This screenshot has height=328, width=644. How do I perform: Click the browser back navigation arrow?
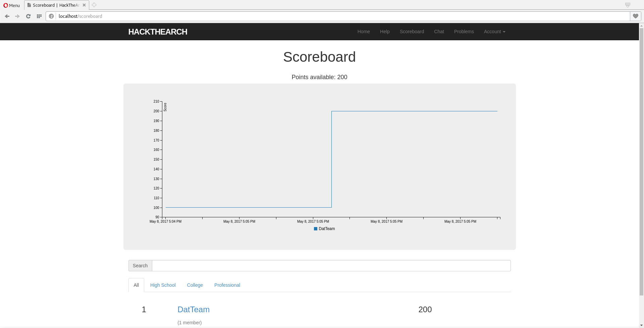pyautogui.click(x=7, y=16)
